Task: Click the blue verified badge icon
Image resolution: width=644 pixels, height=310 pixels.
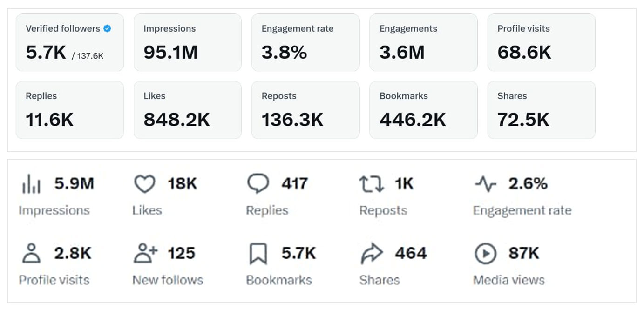Action: pos(107,28)
